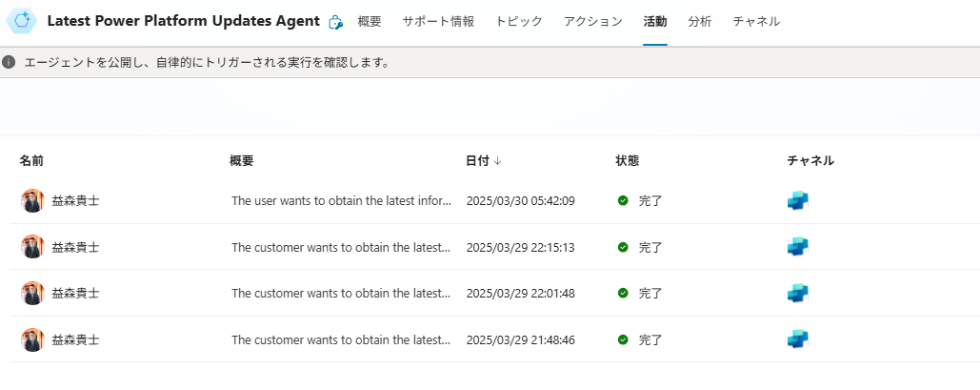Click the 状態 column header
This screenshot has width=980, height=390.
[x=628, y=161]
